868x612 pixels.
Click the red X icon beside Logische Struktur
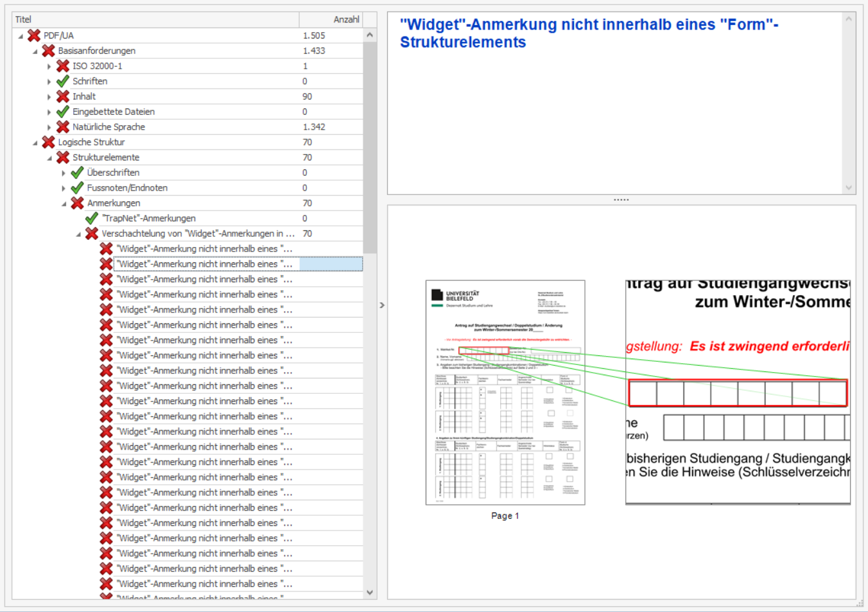48,142
